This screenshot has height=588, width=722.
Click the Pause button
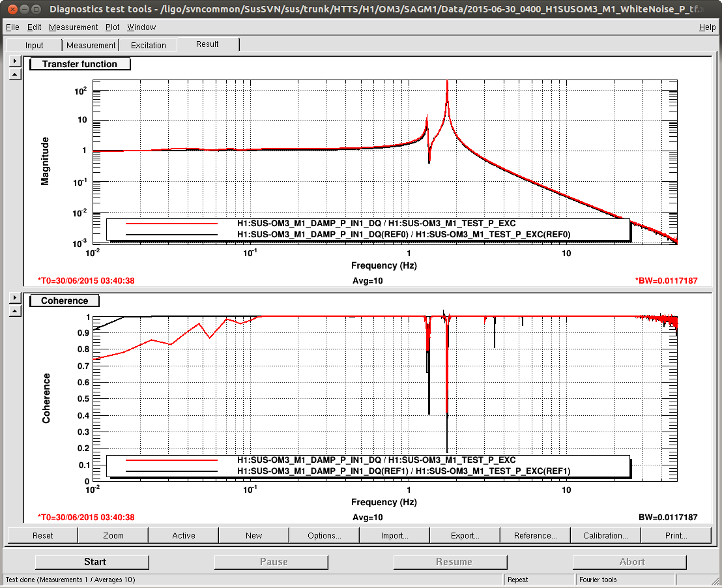tap(271, 562)
